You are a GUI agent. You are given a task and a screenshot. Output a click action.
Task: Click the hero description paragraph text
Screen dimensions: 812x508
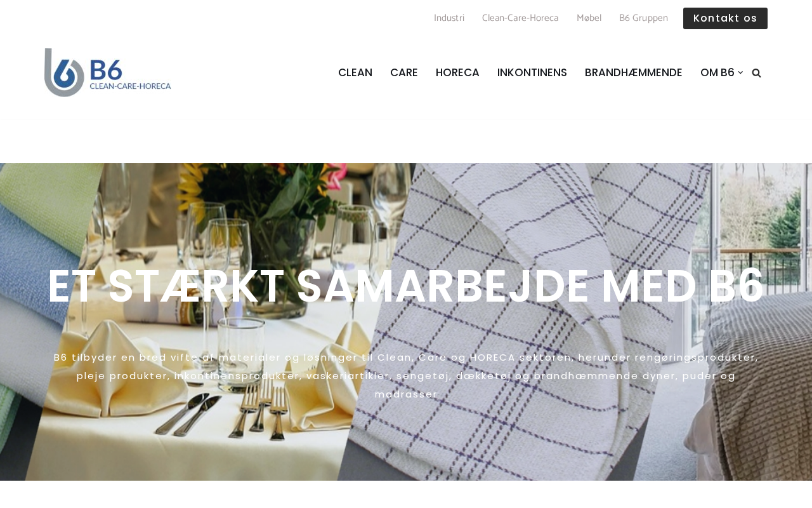point(406,375)
